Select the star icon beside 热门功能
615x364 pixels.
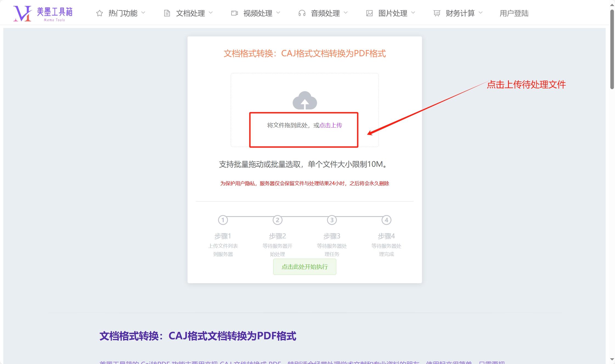tap(99, 13)
